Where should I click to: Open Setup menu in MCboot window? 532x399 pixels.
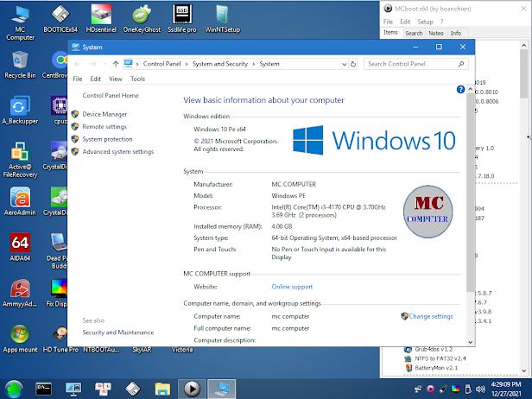425,22
